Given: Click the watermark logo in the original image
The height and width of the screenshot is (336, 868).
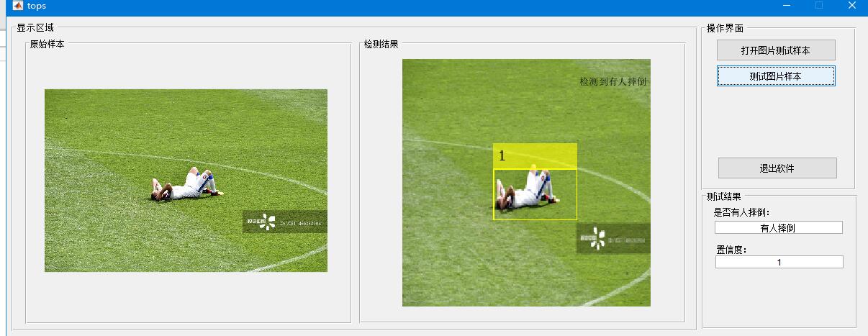Looking at the screenshot, I should (269, 222).
